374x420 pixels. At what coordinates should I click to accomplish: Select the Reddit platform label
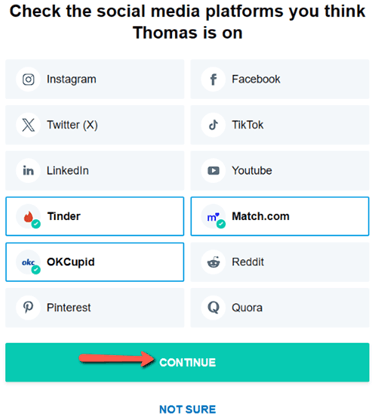click(248, 262)
